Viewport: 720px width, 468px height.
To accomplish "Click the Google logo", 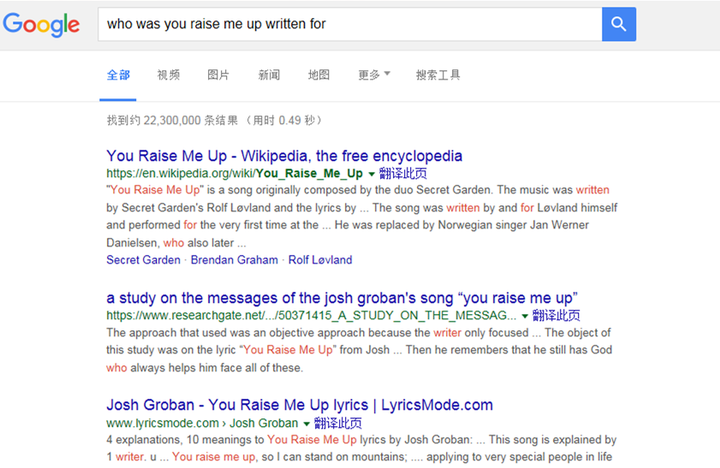I will point(41,24).
